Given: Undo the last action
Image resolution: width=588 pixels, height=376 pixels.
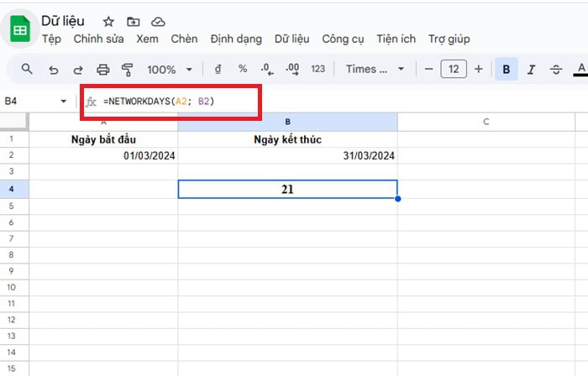Looking at the screenshot, I should pos(54,69).
